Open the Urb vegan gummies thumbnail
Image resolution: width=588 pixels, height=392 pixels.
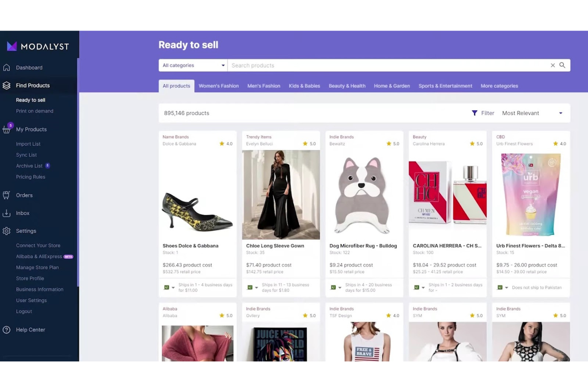point(531,195)
